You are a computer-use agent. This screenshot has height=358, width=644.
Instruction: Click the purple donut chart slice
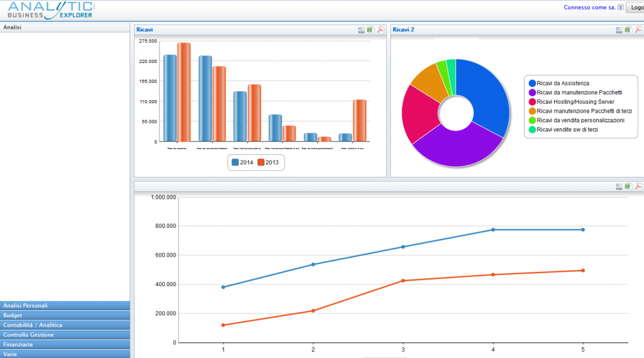458,148
